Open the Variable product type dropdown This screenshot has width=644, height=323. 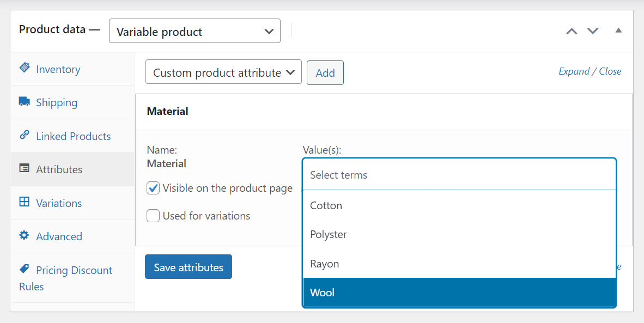point(195,32)
